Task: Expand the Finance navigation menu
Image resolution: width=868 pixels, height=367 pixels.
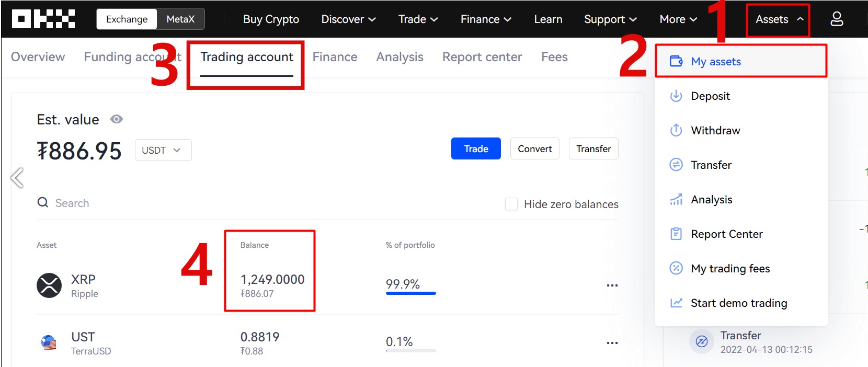Action: click(486, 19)
